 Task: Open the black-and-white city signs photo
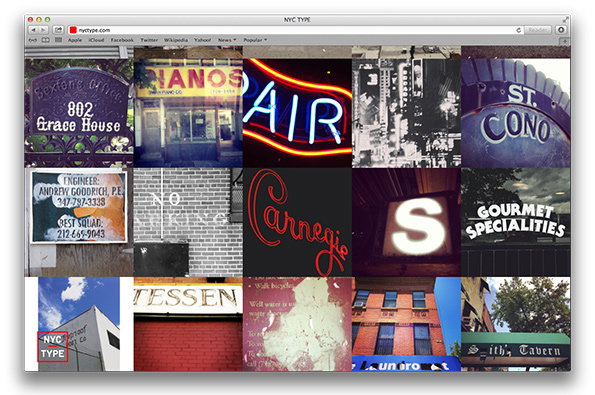tap(406, 113)
